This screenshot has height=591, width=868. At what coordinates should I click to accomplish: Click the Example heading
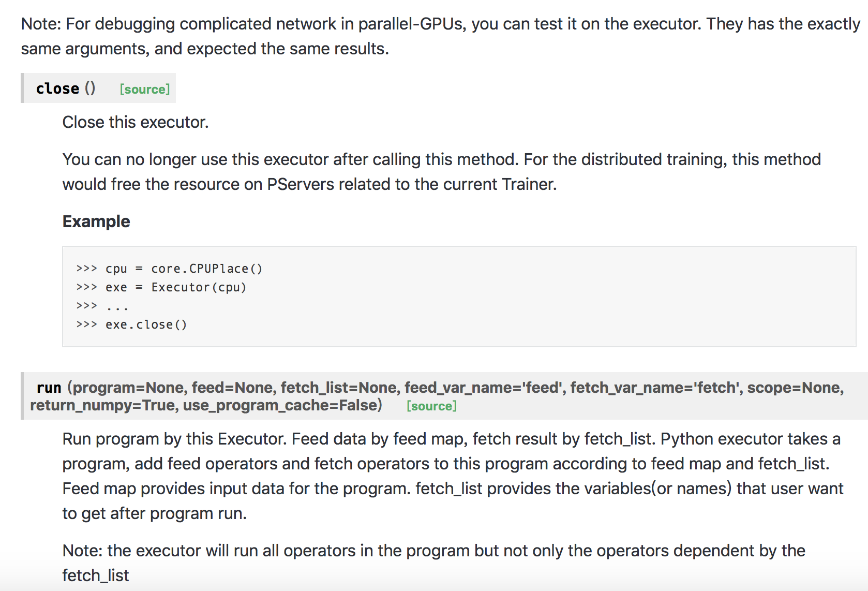96,221
